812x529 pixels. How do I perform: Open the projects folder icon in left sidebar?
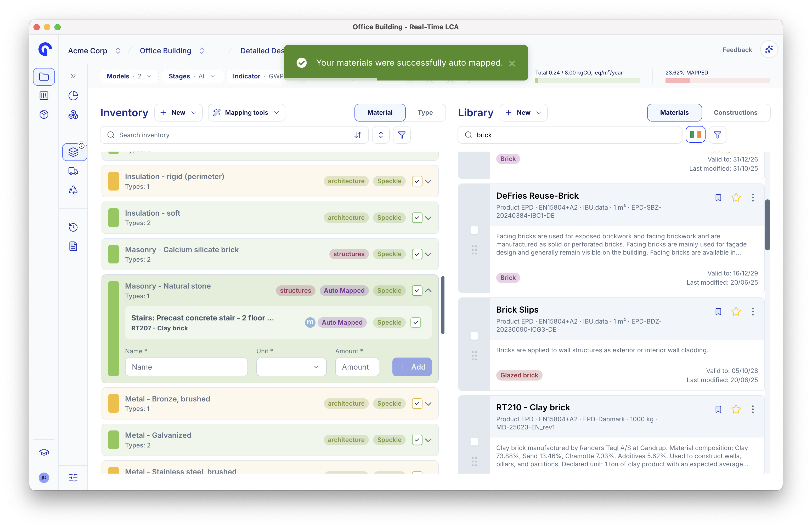(x=44, y=76)
